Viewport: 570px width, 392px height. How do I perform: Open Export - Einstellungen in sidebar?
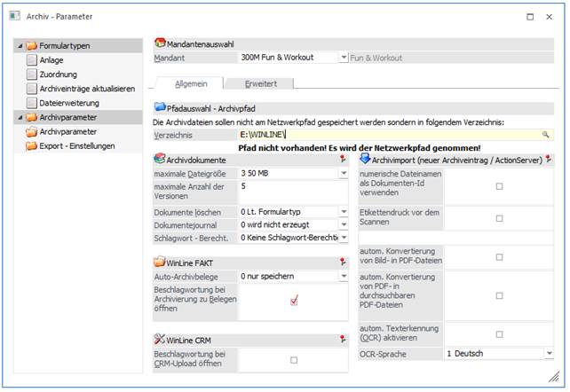pyautogui.click(x=77, y=145)
